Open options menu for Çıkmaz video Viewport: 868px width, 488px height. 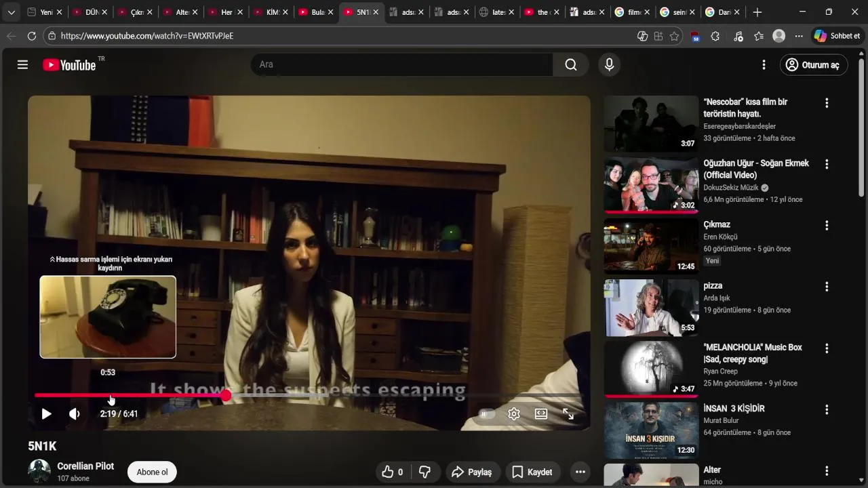pos(827,225)
